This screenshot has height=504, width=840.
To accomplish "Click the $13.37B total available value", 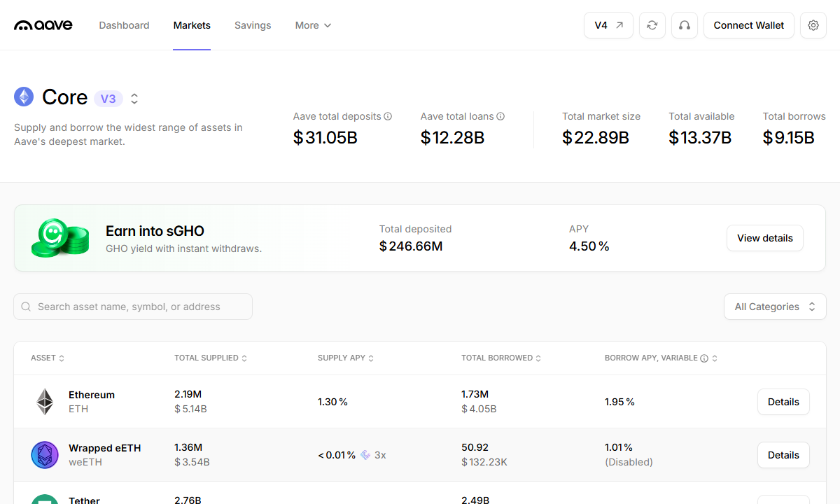I will click(x=700, y=138).
